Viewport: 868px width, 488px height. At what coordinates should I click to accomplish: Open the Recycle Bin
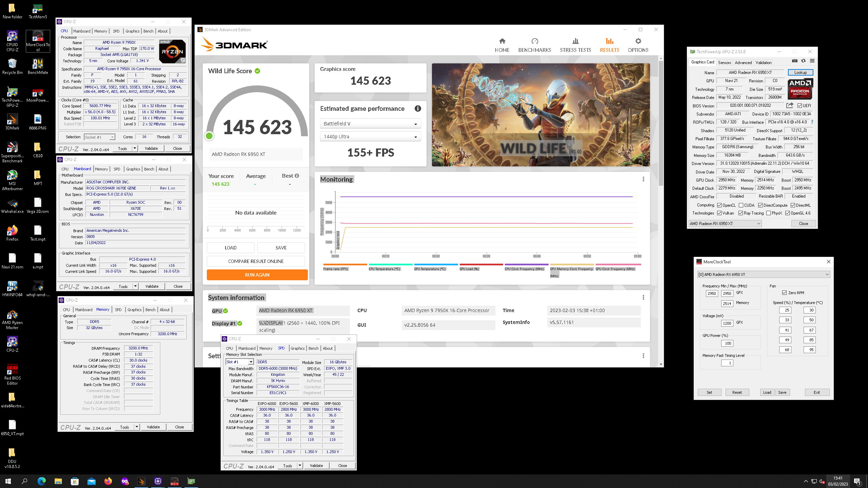point(13,66)
